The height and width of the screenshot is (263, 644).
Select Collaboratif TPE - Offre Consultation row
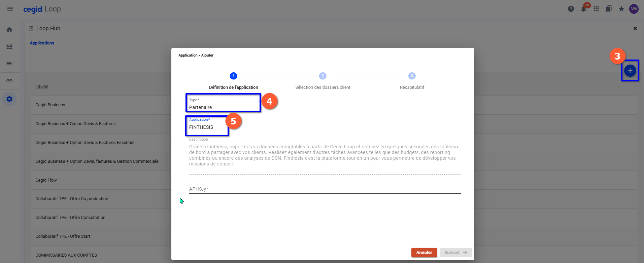point(101,218)
